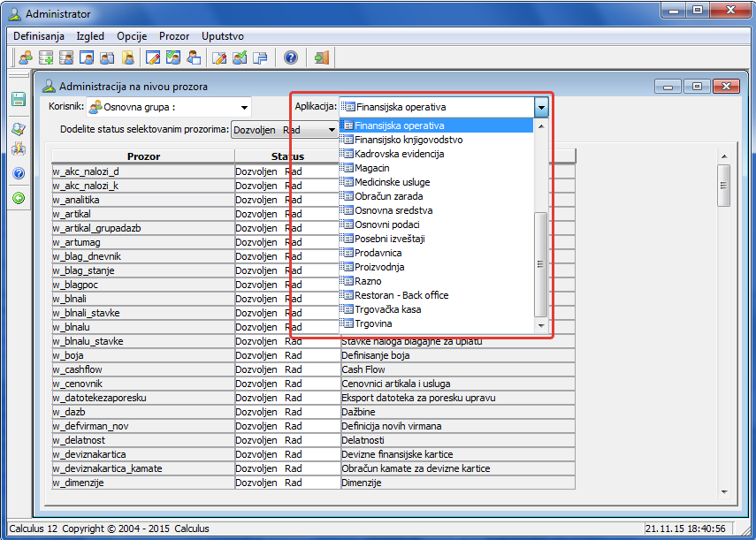The width and height of the screenshot is (756, 540).
Task: Collapse the Aplikacija dropdown using its arrow
Action: pyautogui.click(x=541, y=107)
